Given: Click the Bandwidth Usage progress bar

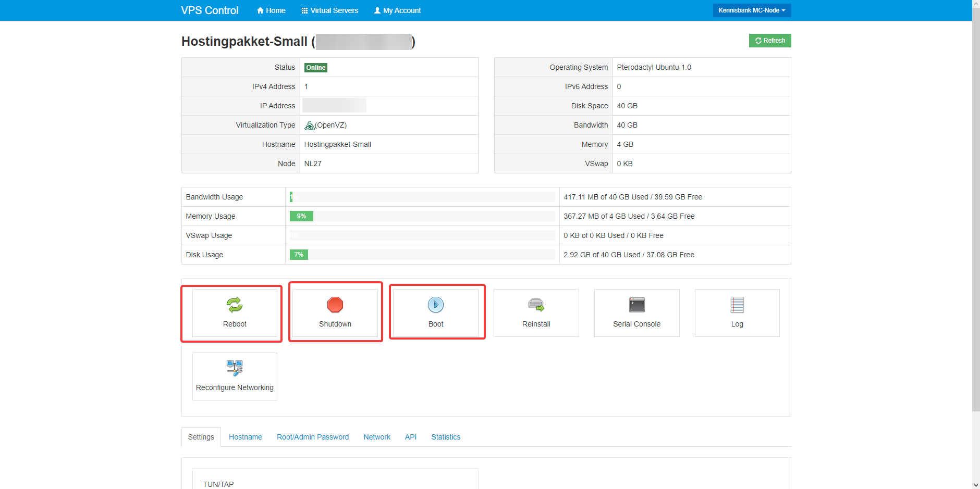Looking at the screenshot, I should tap(422, 197).
